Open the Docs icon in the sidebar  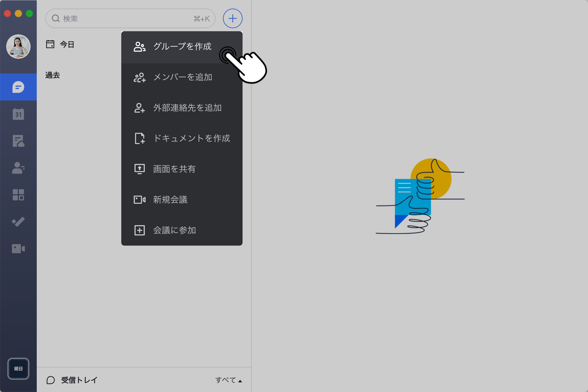pyautogui.click(x=18, y=141)
